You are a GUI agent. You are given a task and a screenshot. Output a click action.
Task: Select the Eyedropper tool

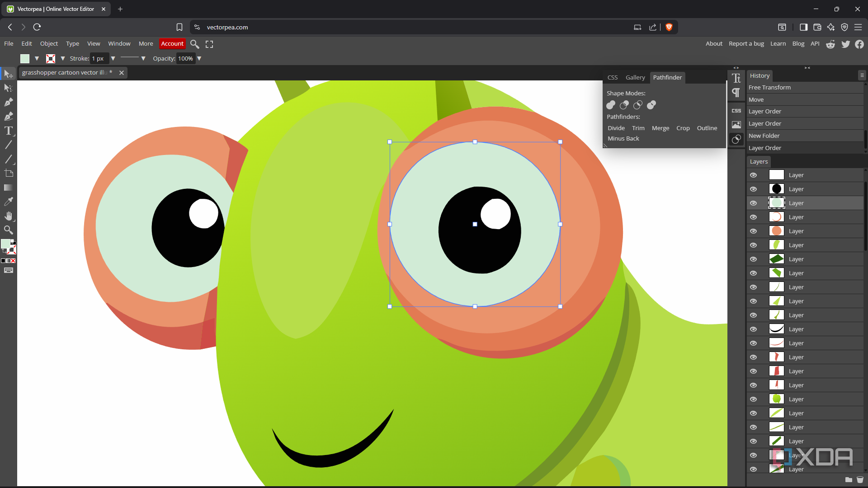coord(8,202)
